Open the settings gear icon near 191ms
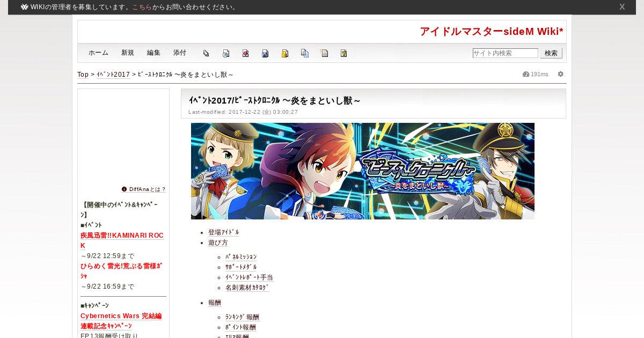The width and height of the screenshot is (644, 338). [561, 74]
